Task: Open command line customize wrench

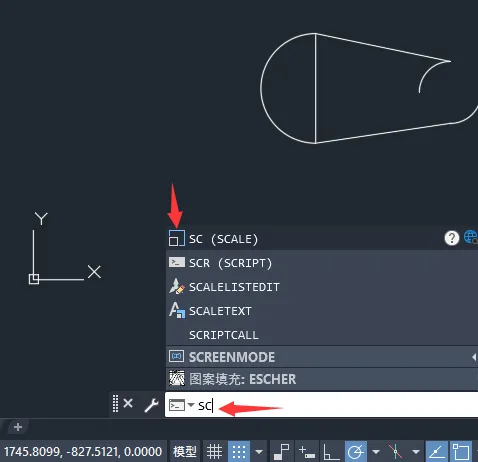Action: [x=151, y=405]
